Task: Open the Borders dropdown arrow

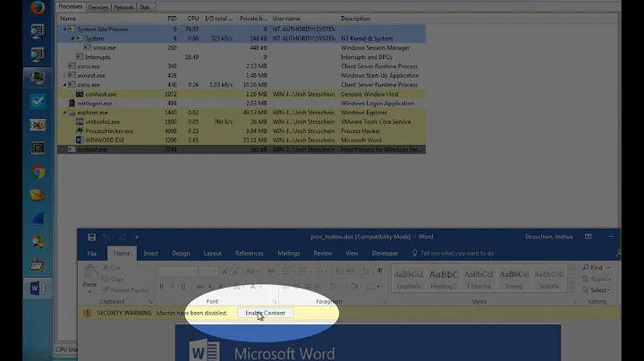Action: pos(378,286)
